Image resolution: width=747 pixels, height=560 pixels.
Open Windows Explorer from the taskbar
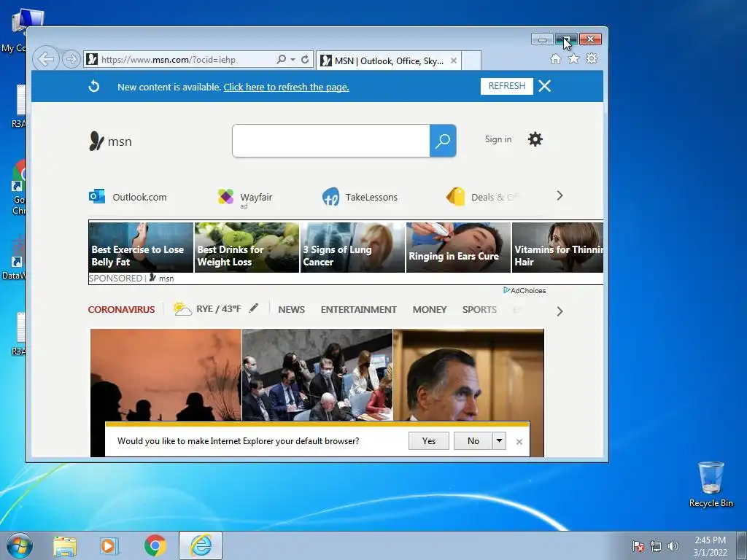65,546
